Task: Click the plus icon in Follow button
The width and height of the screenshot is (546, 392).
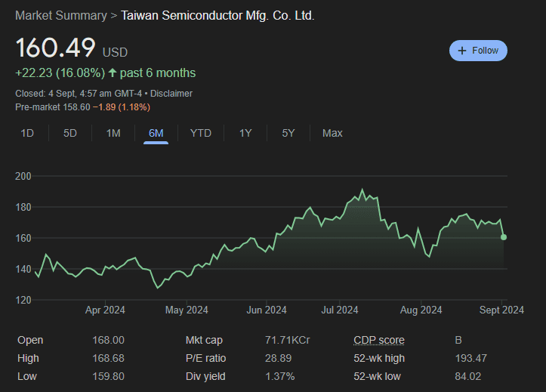Action: tap(462, 51)
